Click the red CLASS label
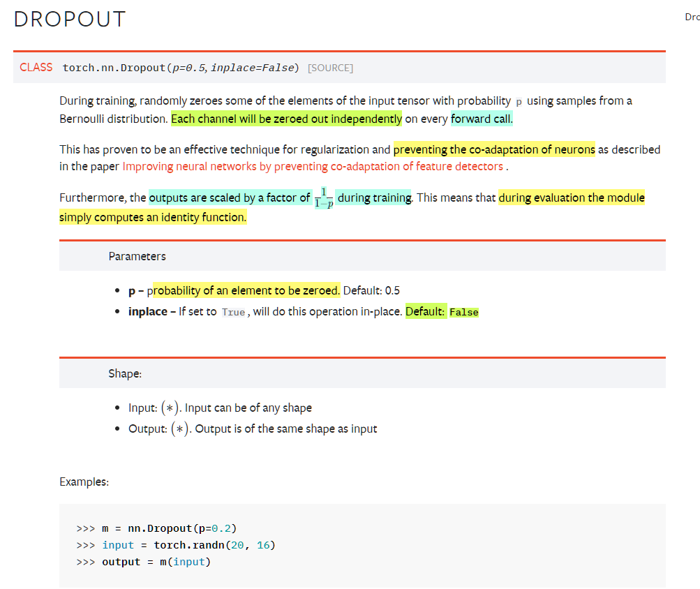The width and height of the screenshot is (700, 589). coord(36,67)
